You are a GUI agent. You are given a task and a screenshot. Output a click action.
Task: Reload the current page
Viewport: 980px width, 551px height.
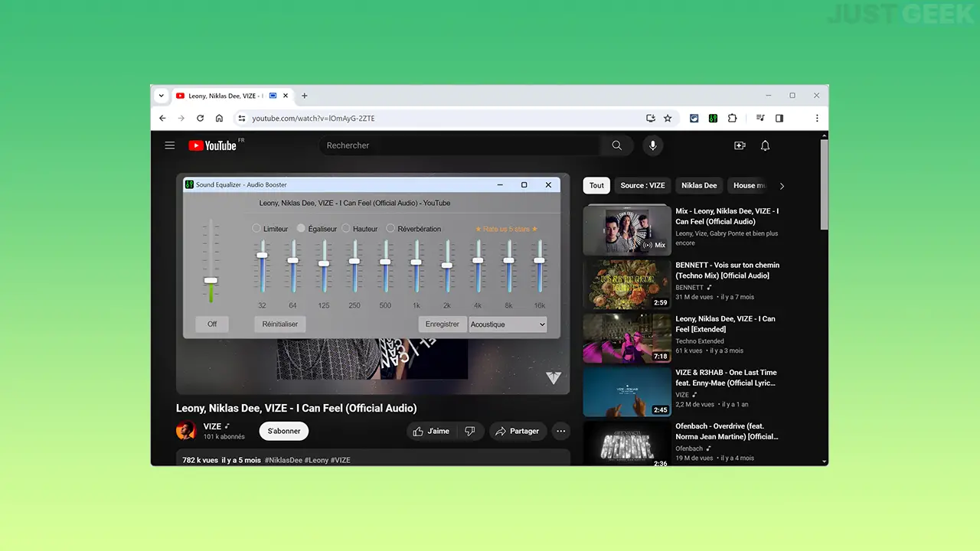click(201, 119)
